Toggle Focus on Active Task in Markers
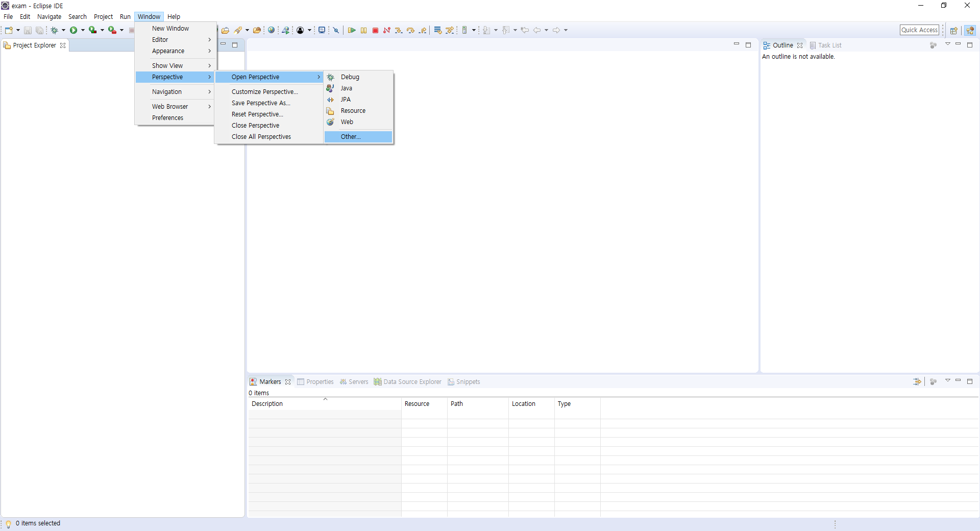The image size is (980, 531). (x=933, y=381)
